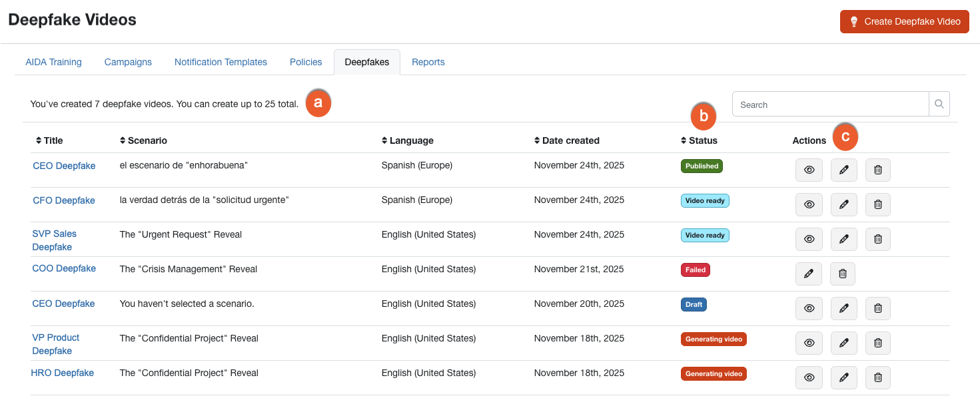Open the COO Deepfake title link
980x420 pixels.
[x=64, y=268]
